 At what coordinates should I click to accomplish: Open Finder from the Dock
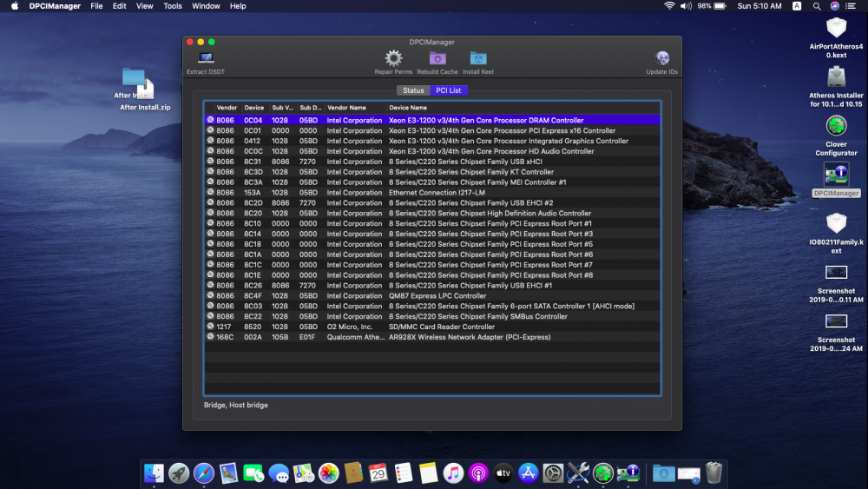click(154, 473)
